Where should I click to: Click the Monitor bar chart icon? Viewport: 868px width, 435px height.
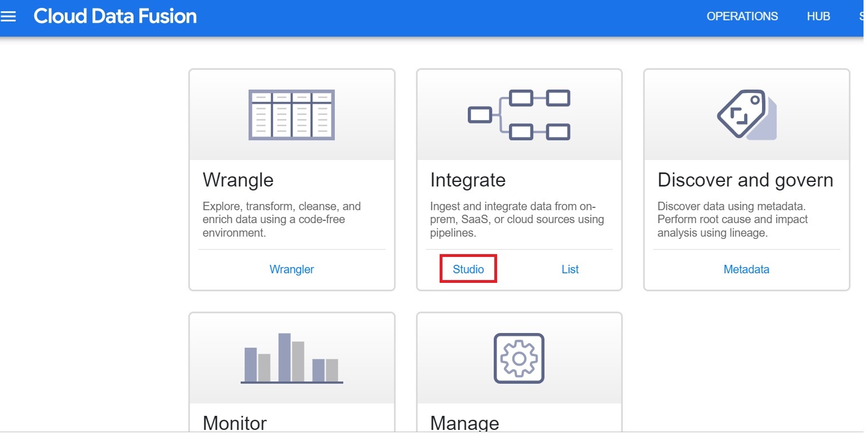[x=291, y=358]
